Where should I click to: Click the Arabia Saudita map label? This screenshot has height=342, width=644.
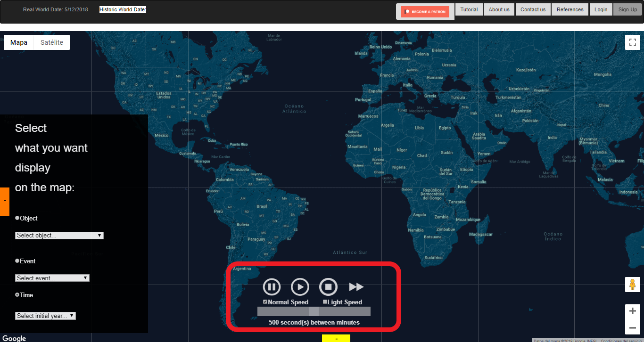point(479,136)
